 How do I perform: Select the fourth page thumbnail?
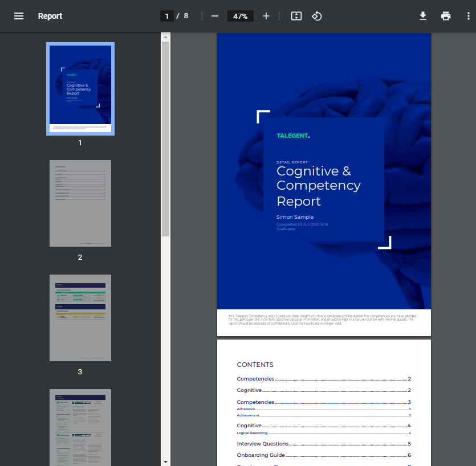point(80,427)
